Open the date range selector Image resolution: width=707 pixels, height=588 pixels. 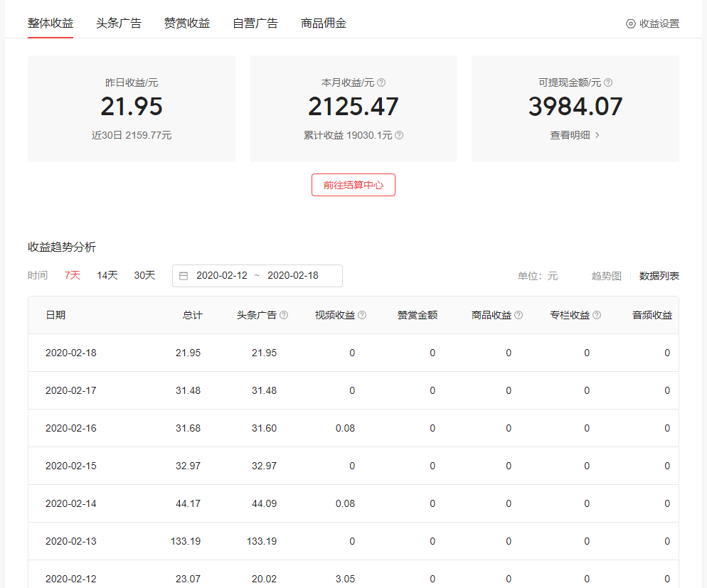coord(257,276)
